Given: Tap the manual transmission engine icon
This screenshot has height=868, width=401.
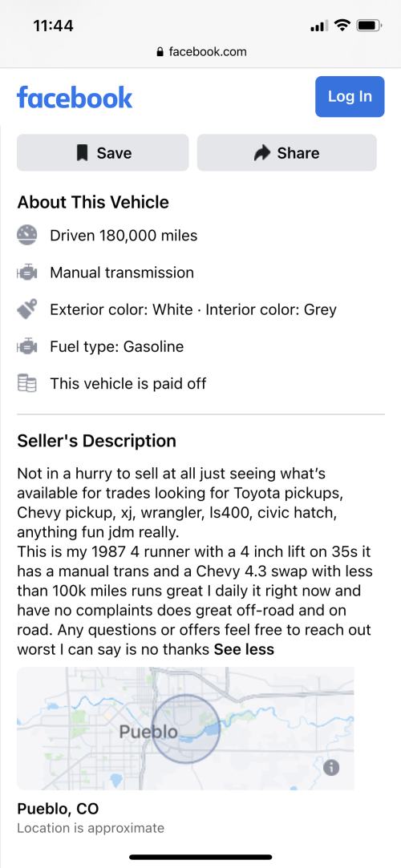Looking at the screenshot, I should tap(26, 273).
